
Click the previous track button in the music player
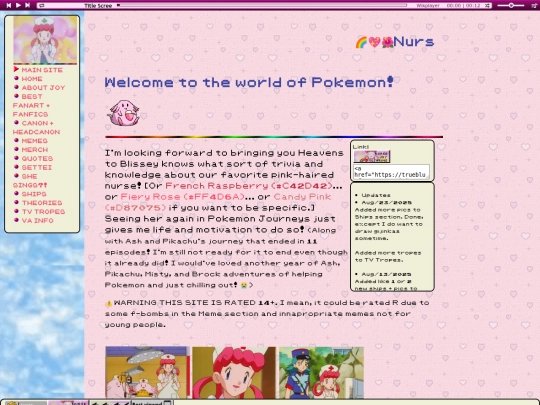[9, 5]
